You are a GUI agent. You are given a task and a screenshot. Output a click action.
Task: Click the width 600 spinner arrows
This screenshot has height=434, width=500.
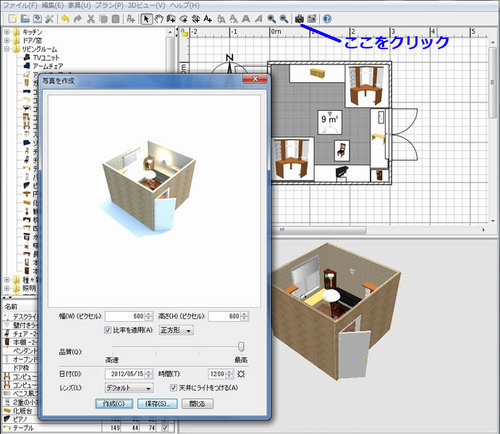point(149,316)
